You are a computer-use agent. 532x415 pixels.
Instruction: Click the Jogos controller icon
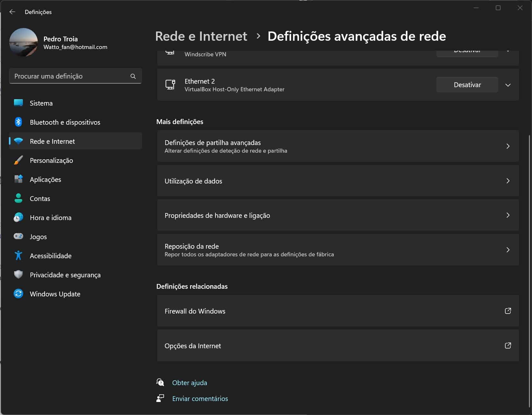(18, 236)
